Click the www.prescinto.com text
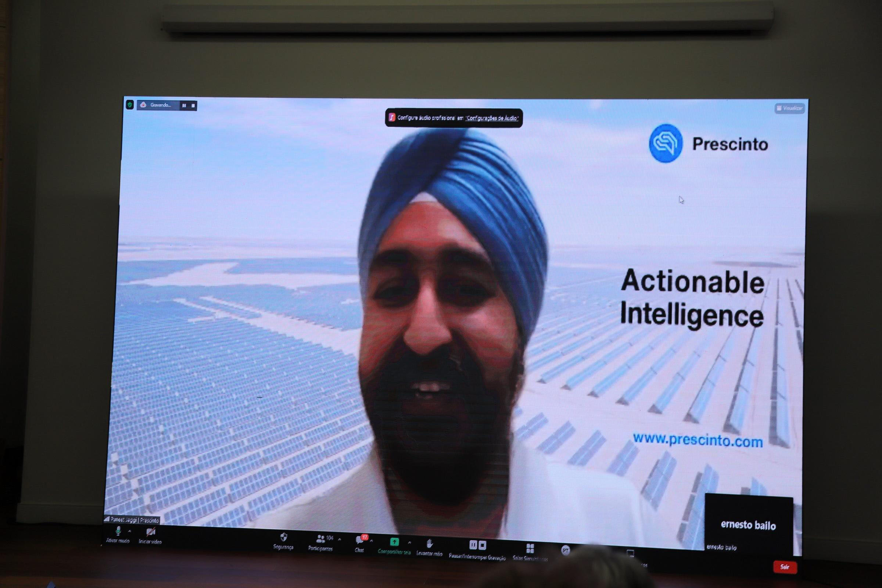The image size is (882, 588). pyautogui.click(x=698, y=440)
